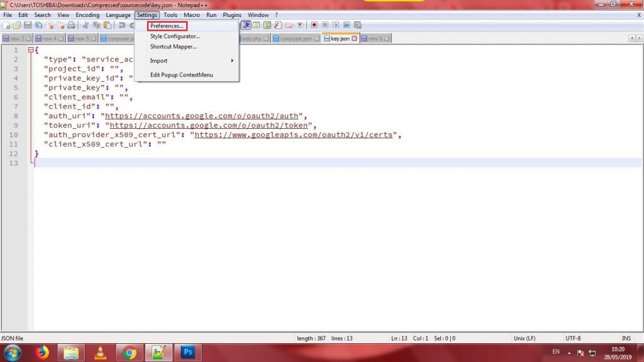Screen dimensions: 644x362
Task: Follow the oauth2/auth URL link
Action: [202, 116]
